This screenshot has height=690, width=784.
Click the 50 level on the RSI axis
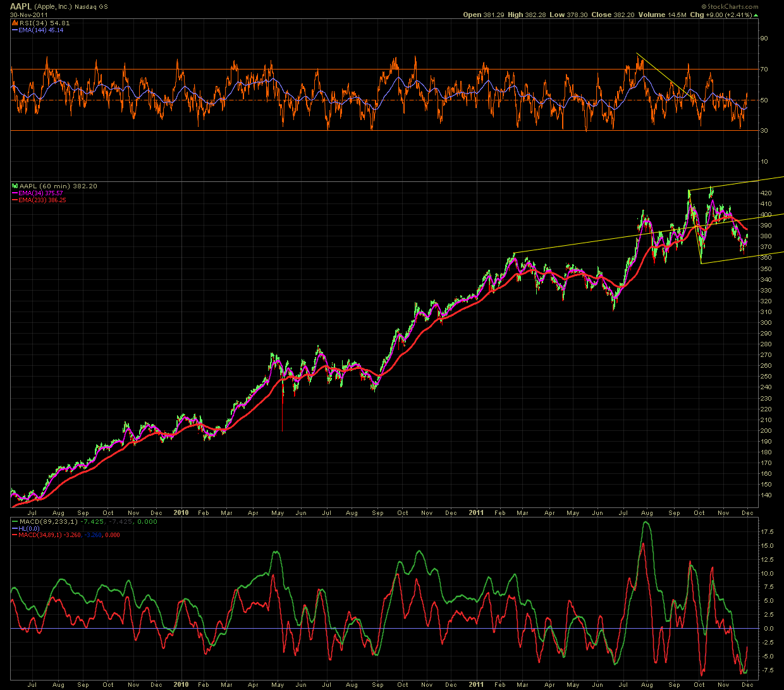pyautogui.click(x=764, y=100)
